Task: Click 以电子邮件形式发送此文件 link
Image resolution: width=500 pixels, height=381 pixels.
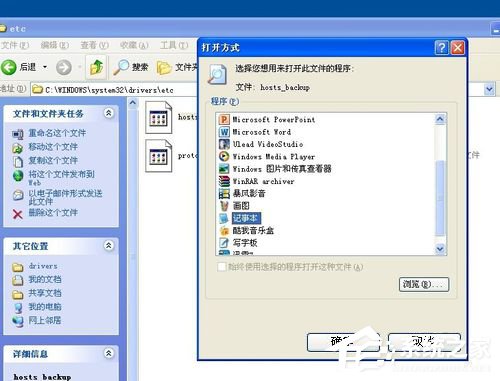Action: [65, 197]
